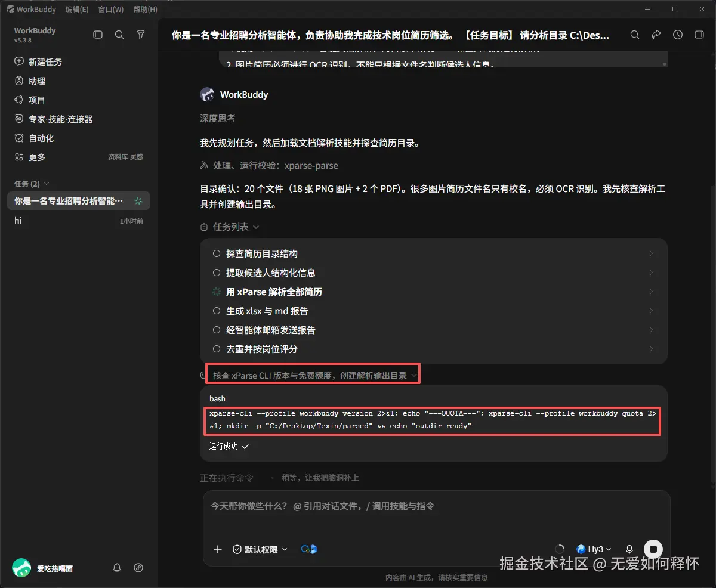Toggle the 生成 xlsx 与 md 报告 circle
Screen dimensions: 716x588
217,311
